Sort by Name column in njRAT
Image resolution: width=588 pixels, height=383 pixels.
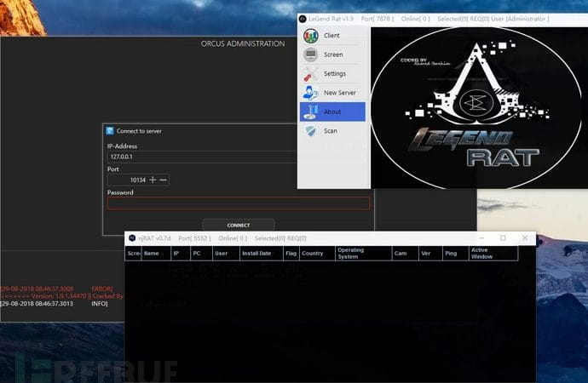pyautogui.click(x=157, y=254)
